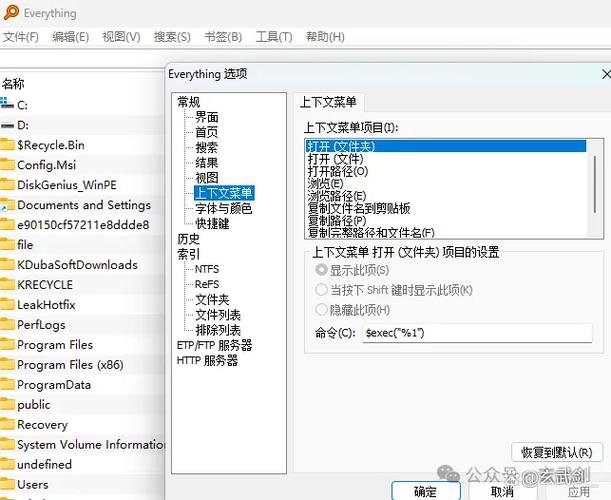This screenshot has height=500, width=611.
Task: Select 搜索 in options tree
Action: [x=207, y=148]
